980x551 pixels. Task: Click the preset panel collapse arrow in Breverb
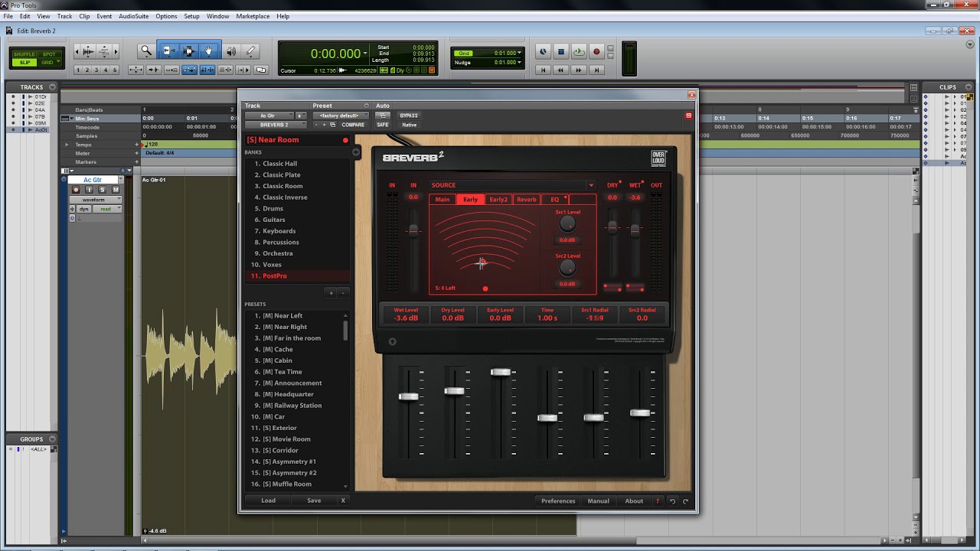[x=356, y=152]
